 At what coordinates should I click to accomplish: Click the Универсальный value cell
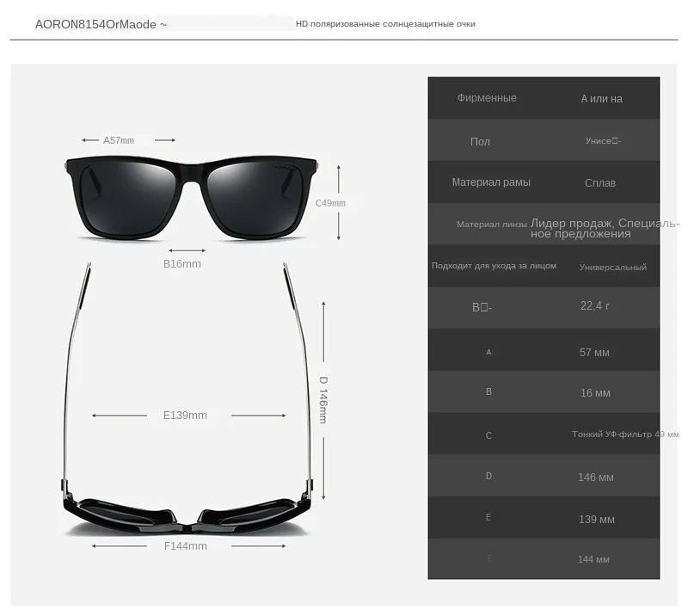[x=613, y=267]
